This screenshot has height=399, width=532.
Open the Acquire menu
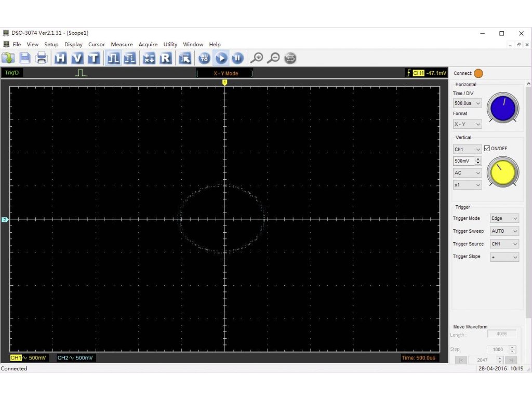[x=148, y=45]
